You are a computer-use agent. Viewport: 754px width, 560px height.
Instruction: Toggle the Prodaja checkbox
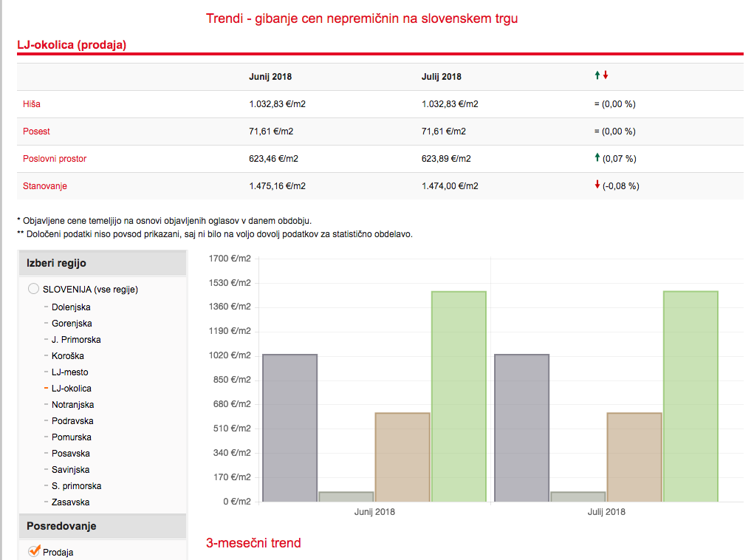click(x=33, y=551)
